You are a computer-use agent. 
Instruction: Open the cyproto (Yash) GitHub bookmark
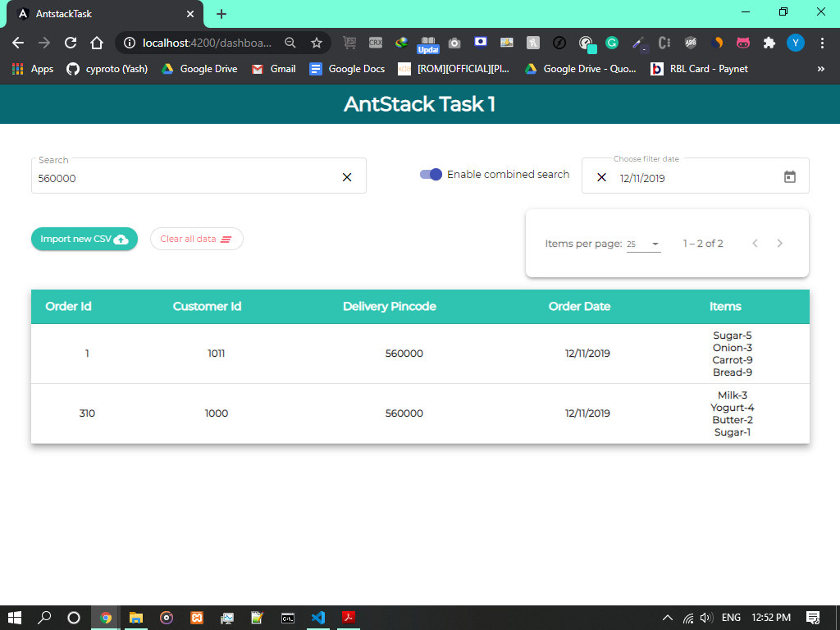pyautogui.click(x=107, y=69)
